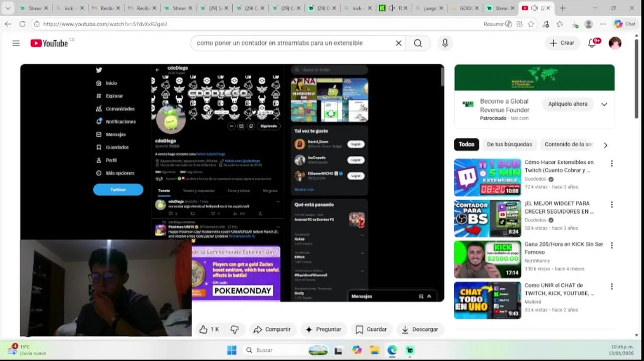Image resolution: width=644 pixels, height=361 pixels.
Task: Select the De tus búsquedas chip
Action: pyautogui.click(x=509, y=144)
